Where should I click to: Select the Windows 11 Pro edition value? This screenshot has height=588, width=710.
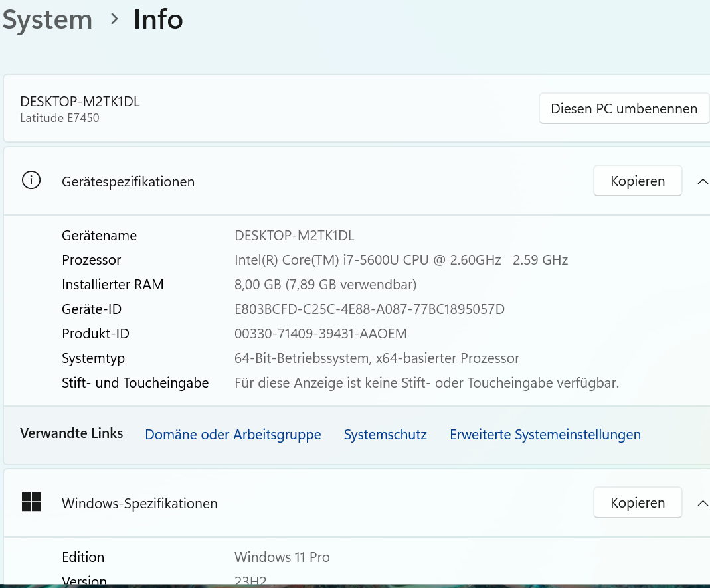click(x=282, y=557)
